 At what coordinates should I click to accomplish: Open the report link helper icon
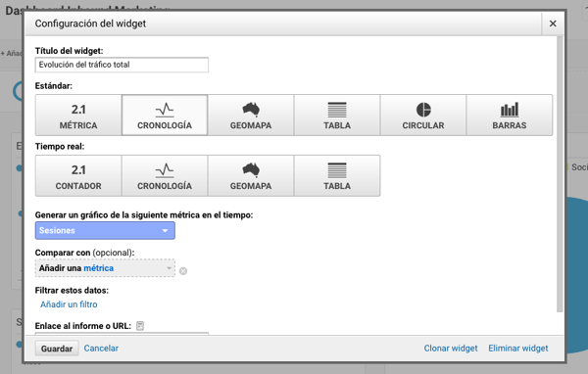coord(140,326)
